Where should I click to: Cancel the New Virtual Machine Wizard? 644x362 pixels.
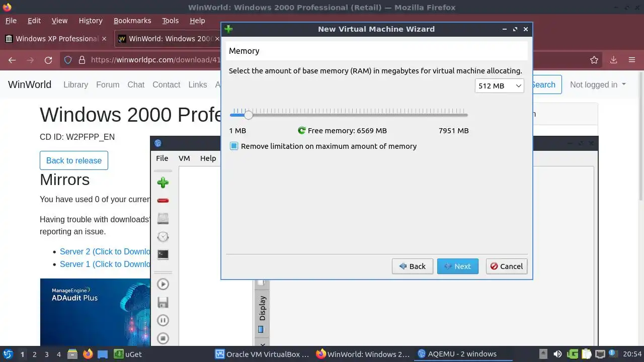click(506, 266)
